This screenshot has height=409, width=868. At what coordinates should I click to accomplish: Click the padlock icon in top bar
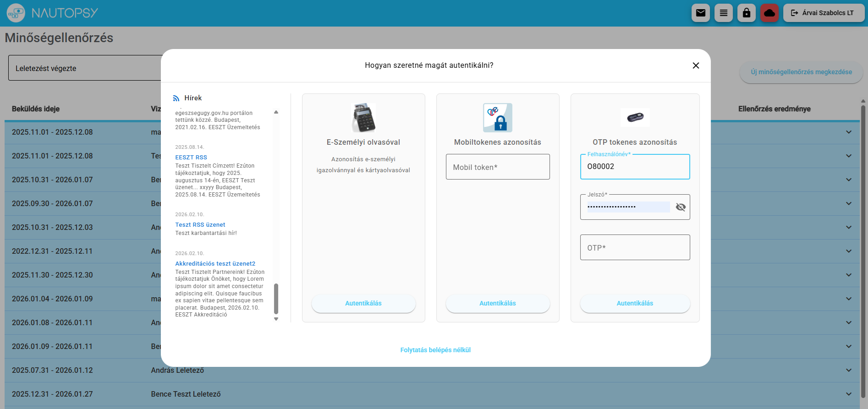(746, 13)
